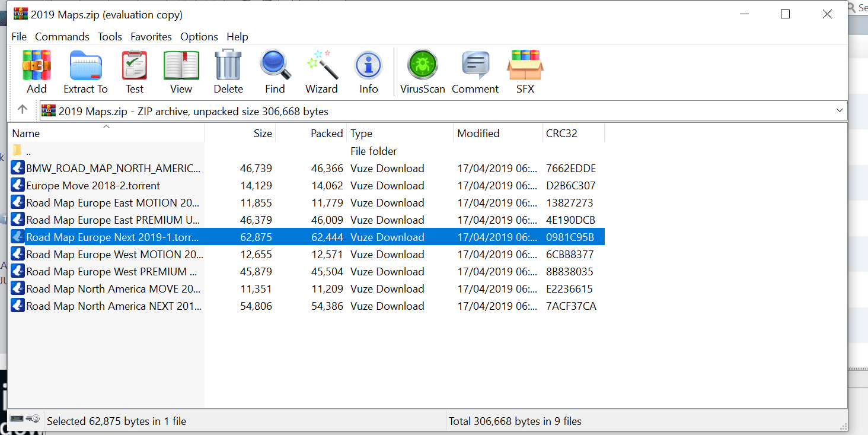Click the Road Map Europe Next 2019-1 file icon
This screenshot has width=868, height=435.
(18, 237)
